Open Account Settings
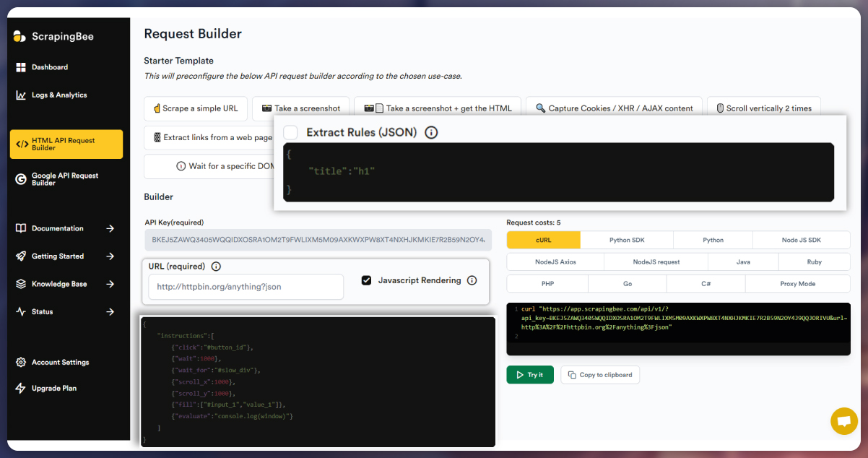 click(x=61, y=363)
